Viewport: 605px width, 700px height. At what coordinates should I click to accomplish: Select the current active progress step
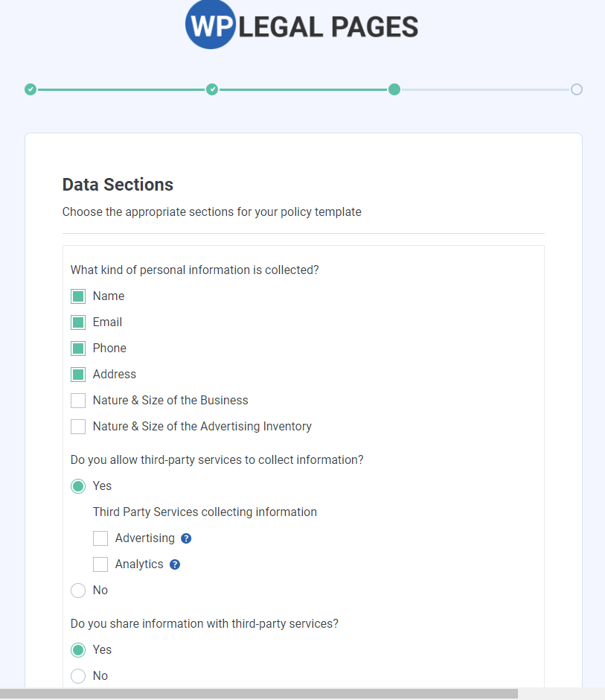[x=394, y=89]
